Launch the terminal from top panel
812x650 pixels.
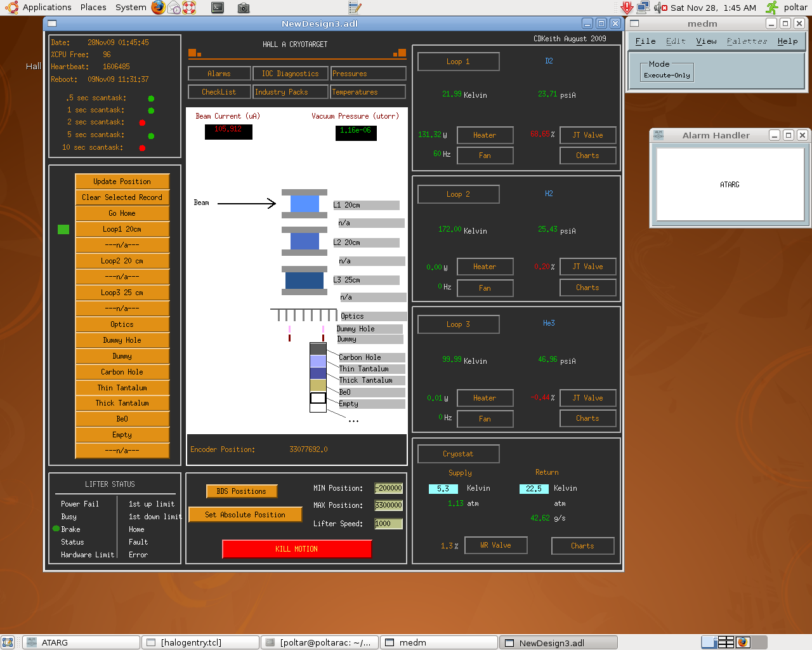(218, 8)
